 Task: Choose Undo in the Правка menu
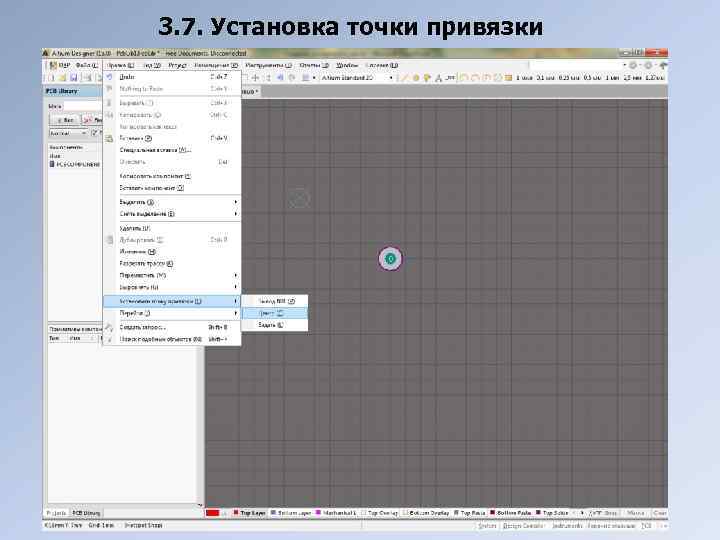(172, 77)
